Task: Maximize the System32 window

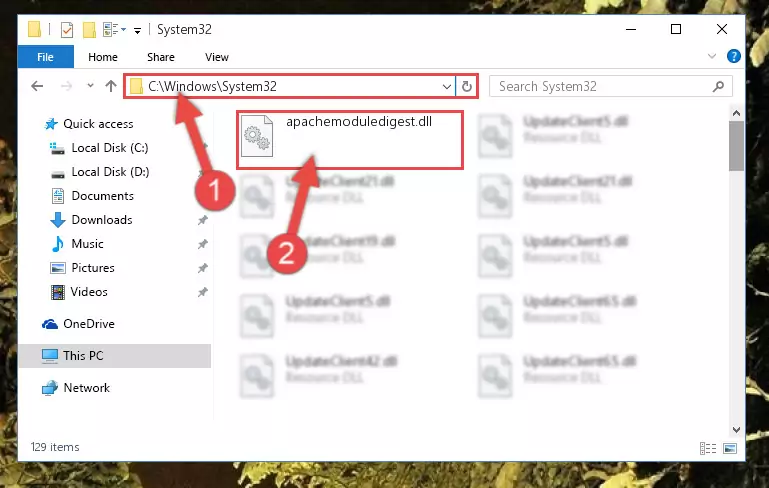Action: (676, 29)
